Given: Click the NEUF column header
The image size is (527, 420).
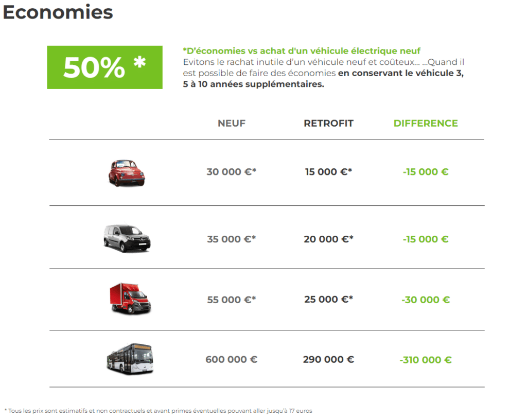Looking at the screenshot, I should click(232, 124).
